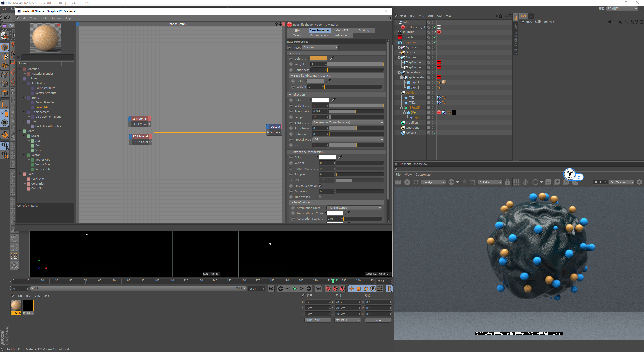Open the RenderView settings gear
Viewport: 644px width, 352px height.
coord(639,182)
